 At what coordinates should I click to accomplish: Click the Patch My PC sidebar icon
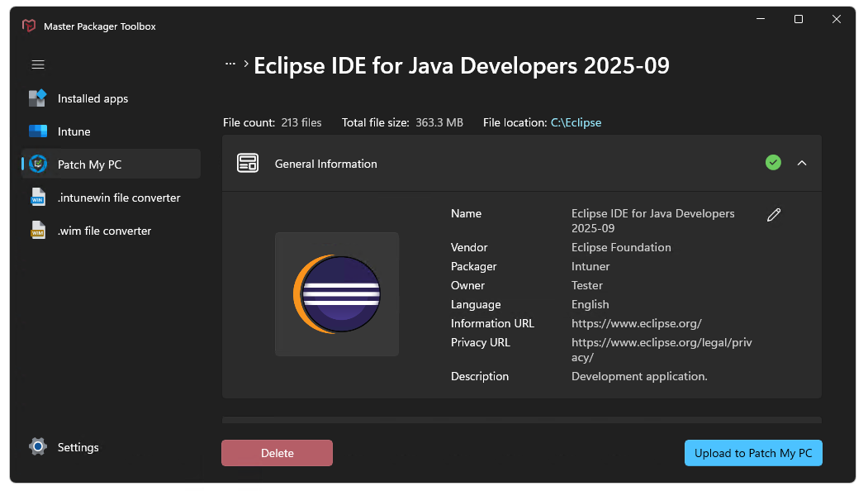tap(38, 164)
